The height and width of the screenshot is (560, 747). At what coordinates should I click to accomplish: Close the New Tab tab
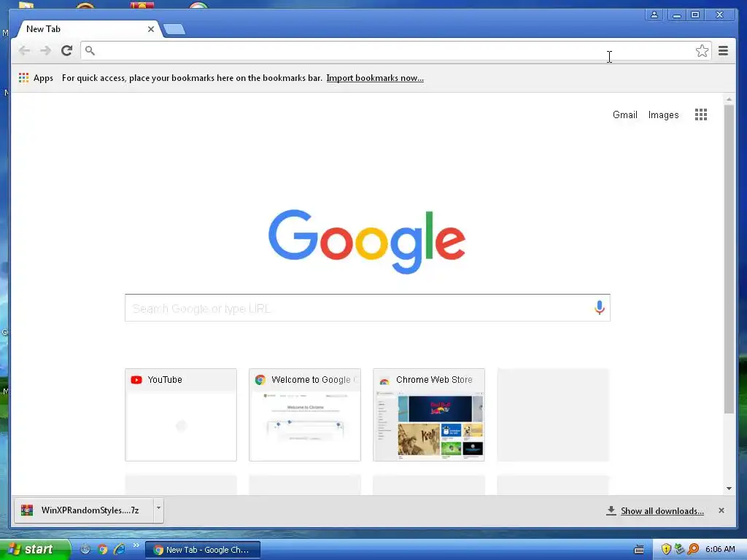click(150, 29)
